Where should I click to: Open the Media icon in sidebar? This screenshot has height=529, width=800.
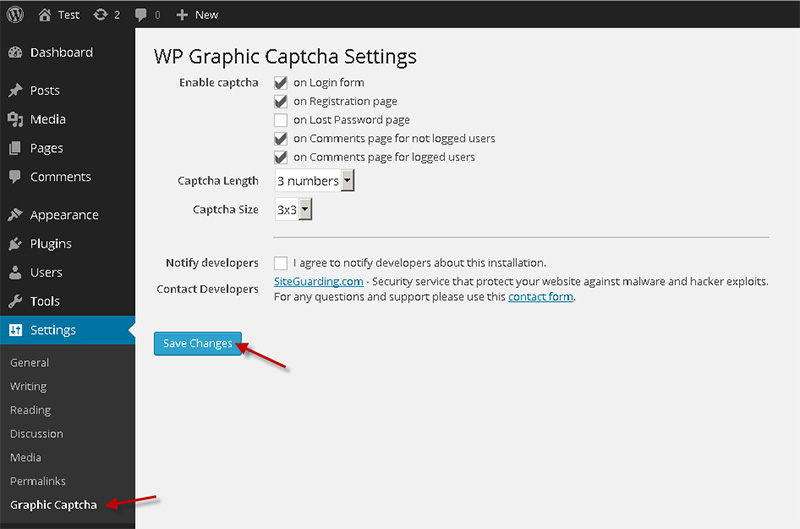(15, 120)
